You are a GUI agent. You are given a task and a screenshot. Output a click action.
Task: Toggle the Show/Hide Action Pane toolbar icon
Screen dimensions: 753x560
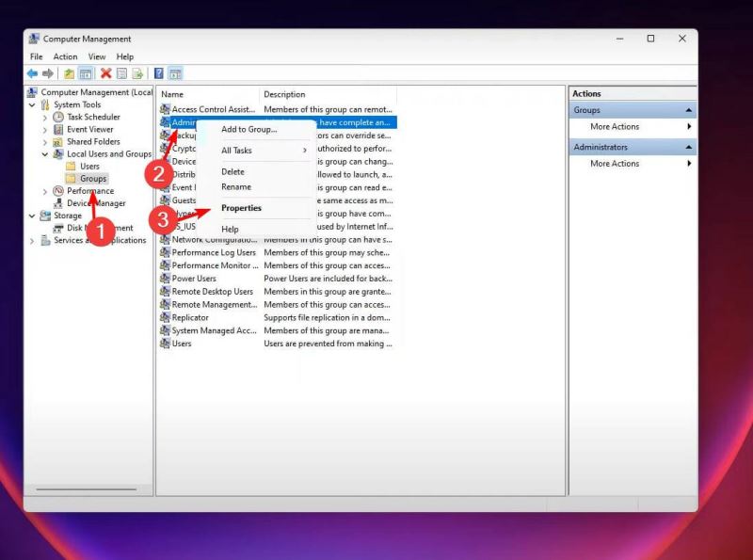(x=176, y=72)
